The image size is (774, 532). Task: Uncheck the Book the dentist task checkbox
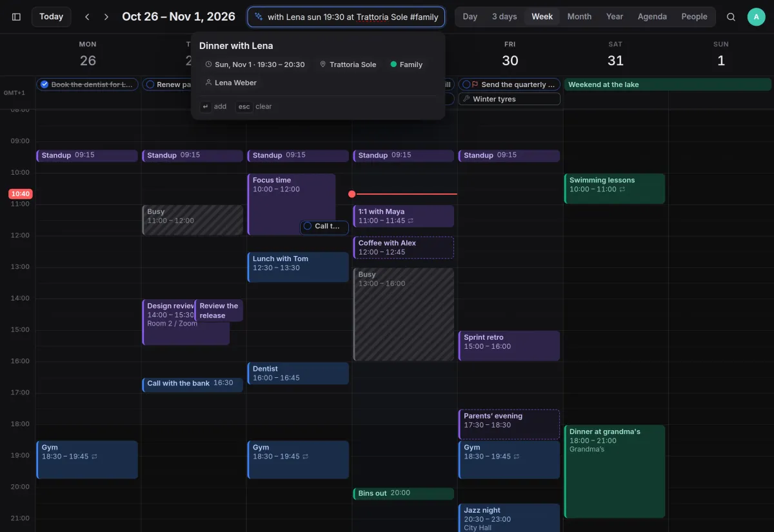[44, 84]
